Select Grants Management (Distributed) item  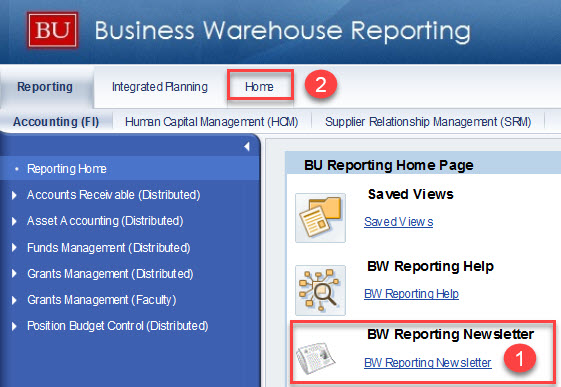[110, 274]
